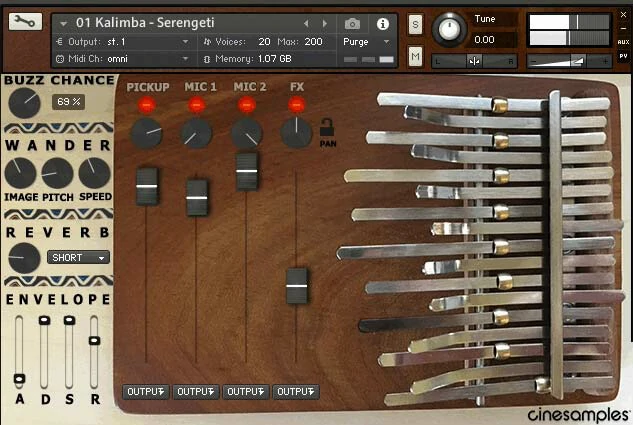Click the Wander Speed knob
The height and width of the screenshot is (425, 633).
[x=94, y=173]
